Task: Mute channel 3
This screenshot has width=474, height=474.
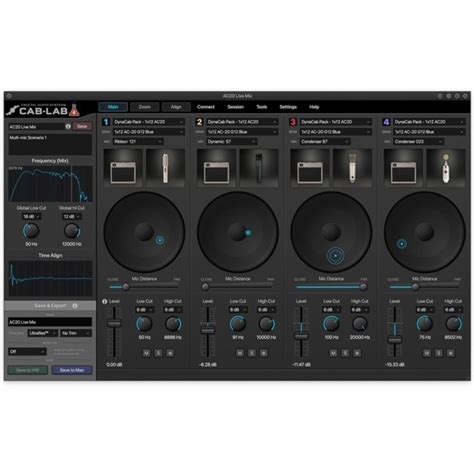Action: (333, 353)
